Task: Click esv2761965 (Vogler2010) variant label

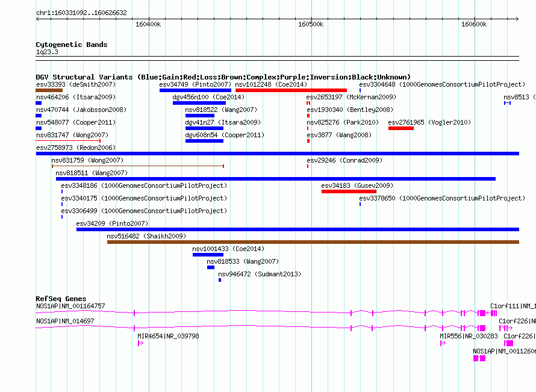Action: [x=429, y=122]
